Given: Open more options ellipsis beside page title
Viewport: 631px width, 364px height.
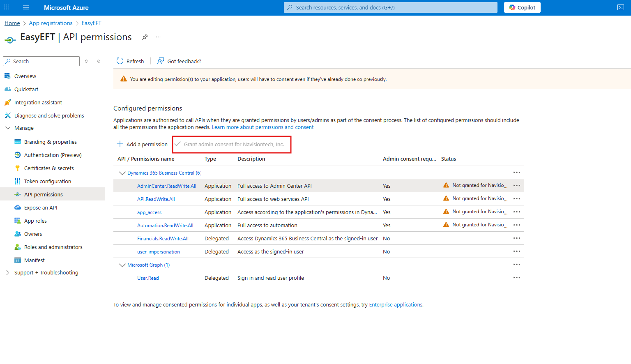Looking at the screenshot, I should (158, 37).
